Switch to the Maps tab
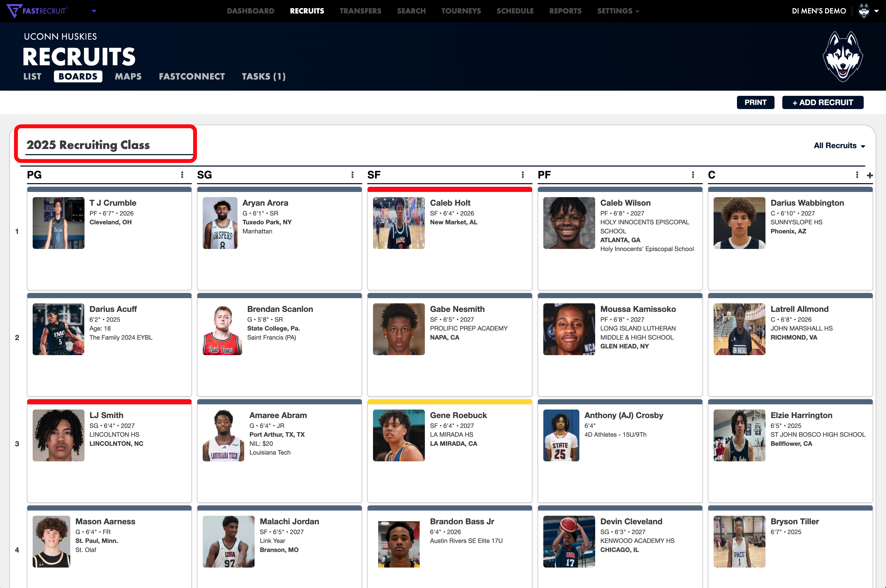This screenshot has width=886, height=588. click(x=128, y=76)
